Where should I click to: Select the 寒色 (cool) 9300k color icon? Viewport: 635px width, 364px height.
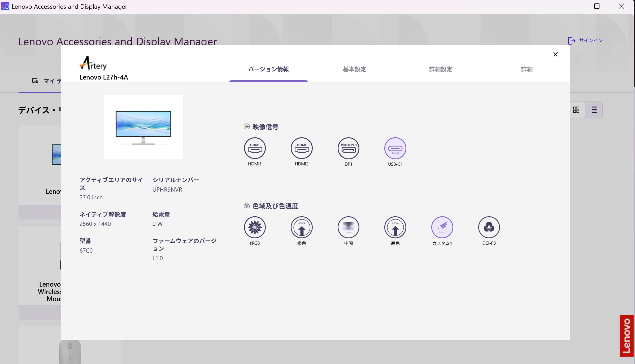click(x=395, y=227)
